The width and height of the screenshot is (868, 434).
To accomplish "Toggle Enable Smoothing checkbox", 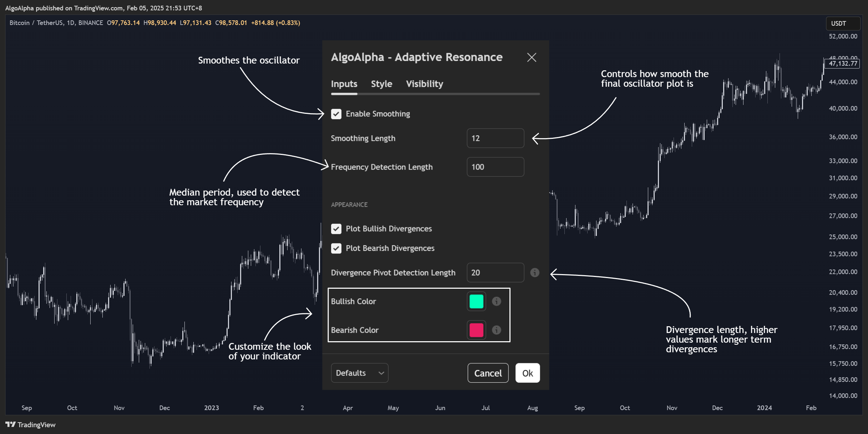I will pos(336,114).
